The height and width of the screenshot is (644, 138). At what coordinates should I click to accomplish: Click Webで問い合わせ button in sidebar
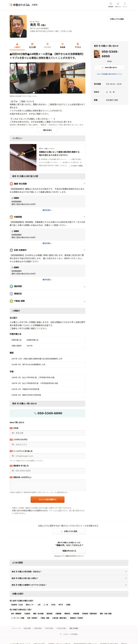[109, 68]
